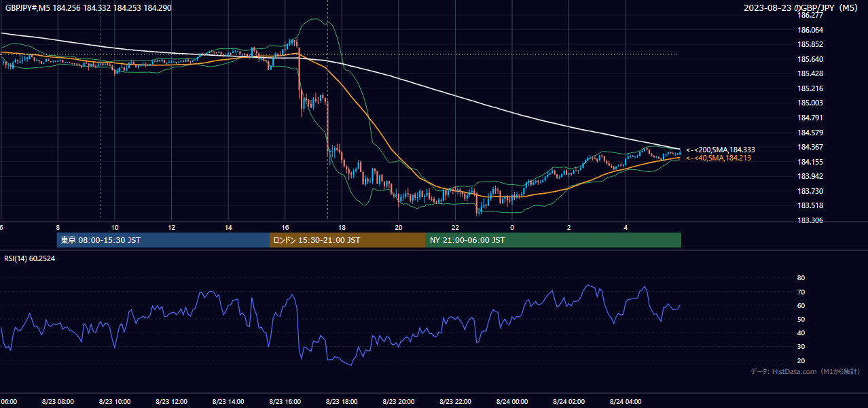This screenshot has height=408, width=868.
Task: Click the 8/23 12:00 bottom time label
Action: pyautogui.click(x=172, y=401)
